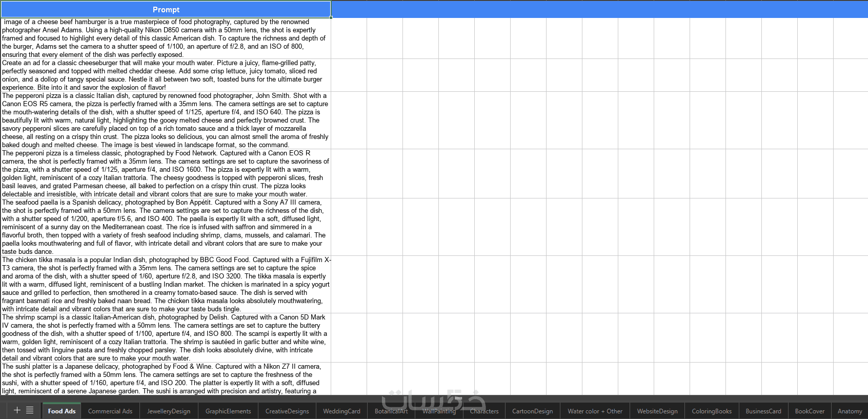
Task: Switch to the GraphicElements sheet tab
Action: pos(228,411)
